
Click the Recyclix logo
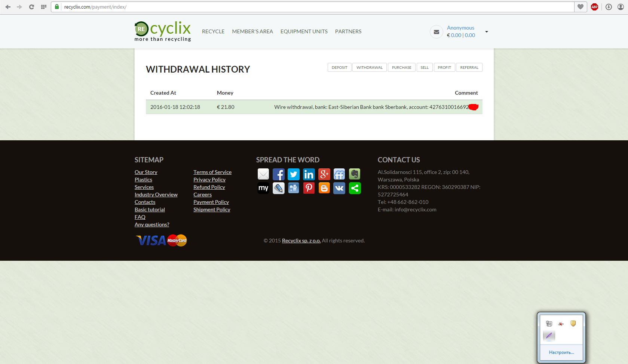point(163,31)
